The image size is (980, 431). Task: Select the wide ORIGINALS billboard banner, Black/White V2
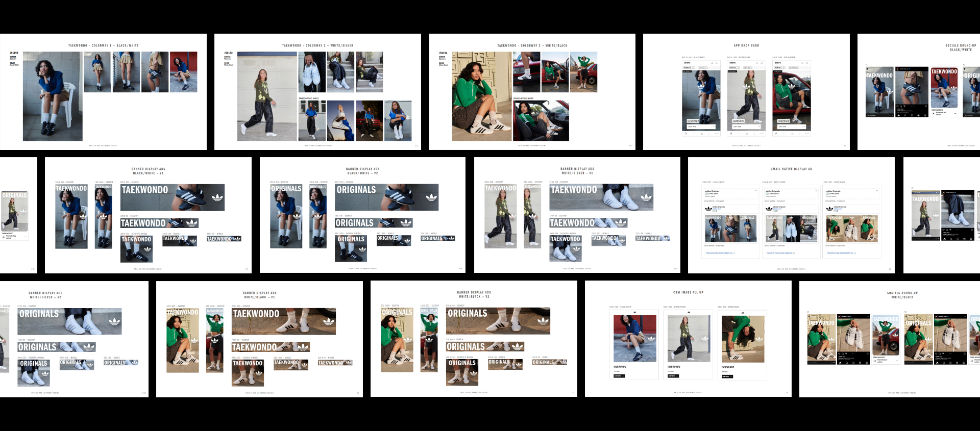387,197
